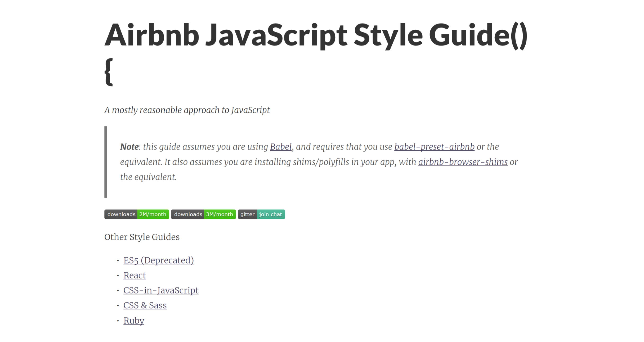Viewport: 644px width, 342px height.
Task: Click the bold 'Note' word
Action: 129,147
